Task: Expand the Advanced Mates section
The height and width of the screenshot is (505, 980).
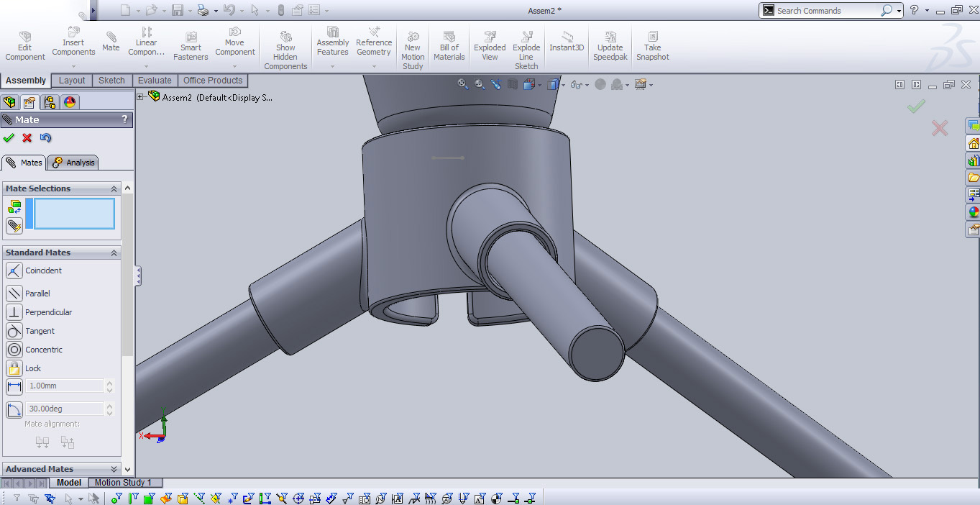Action: coord(114,469)
